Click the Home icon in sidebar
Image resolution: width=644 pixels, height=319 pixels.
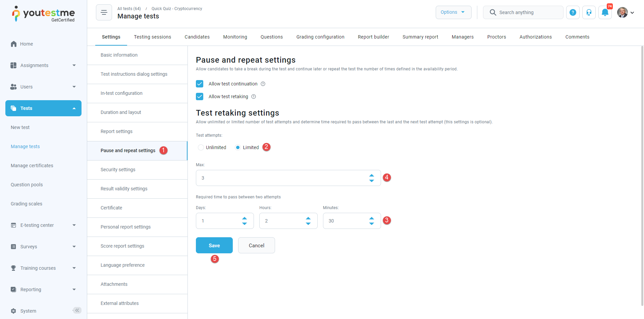pyautogui.click(x=14, y=44)
